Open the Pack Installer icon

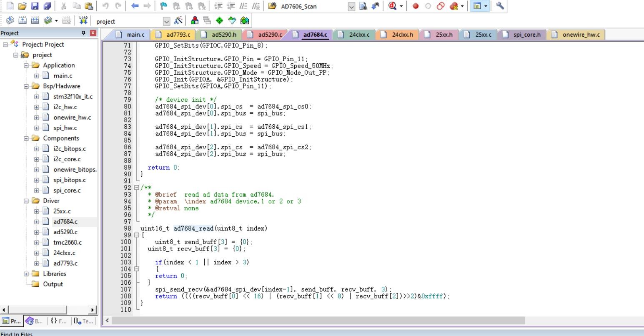[245, 20]
